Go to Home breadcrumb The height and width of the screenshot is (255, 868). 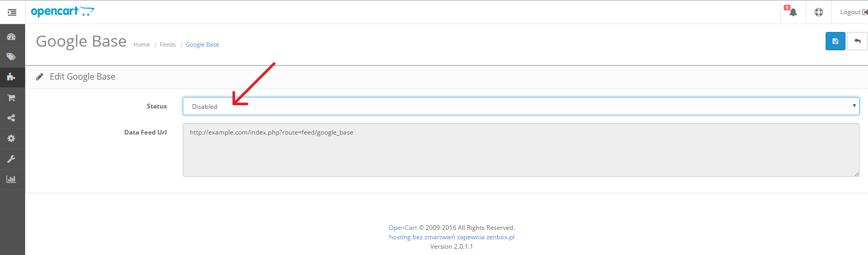click(x=141, y=45)
